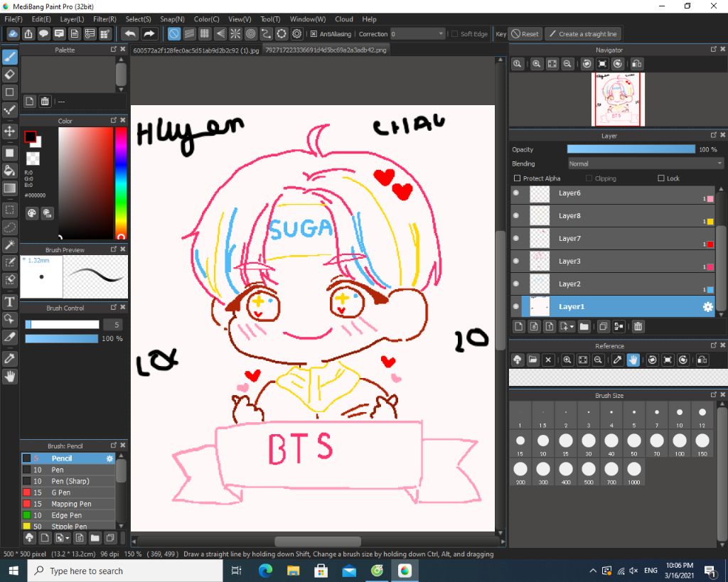Adjust brush opacity 100% slider

pos(62,339)
